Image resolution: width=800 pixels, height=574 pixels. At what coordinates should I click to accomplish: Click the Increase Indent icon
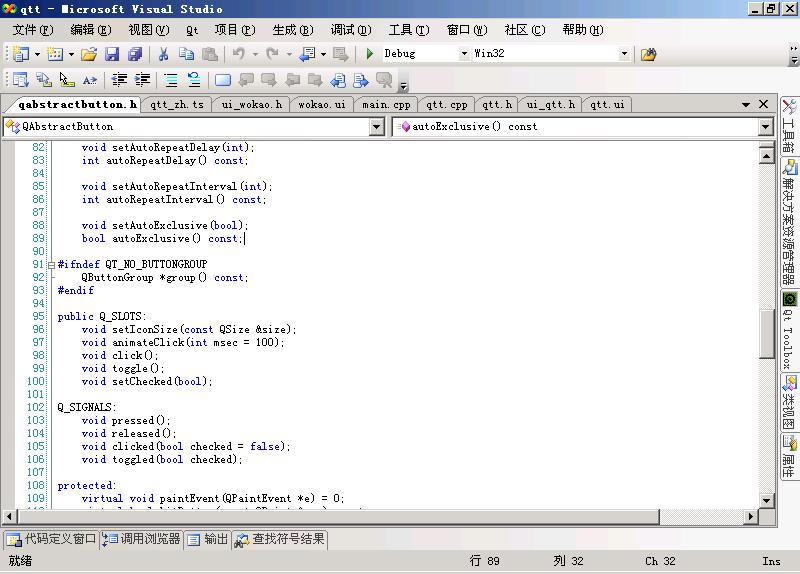(143, 80)
